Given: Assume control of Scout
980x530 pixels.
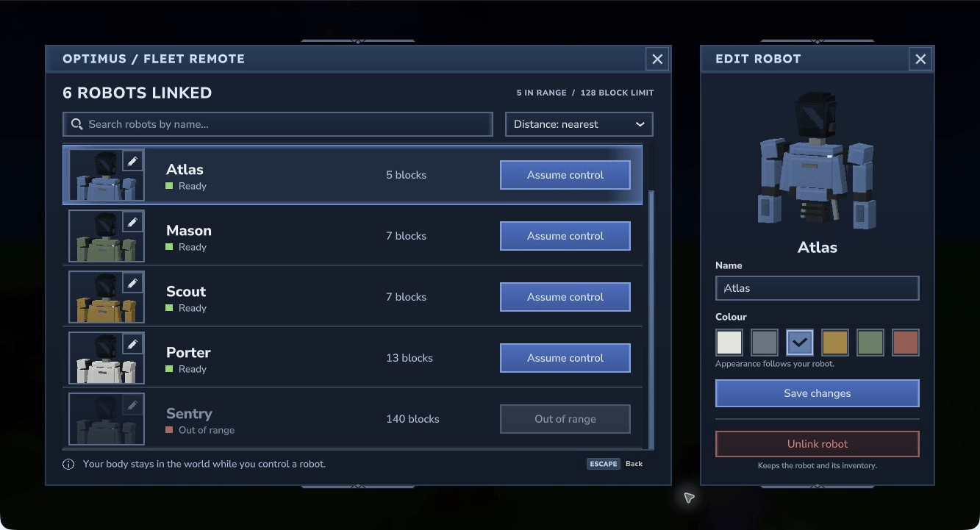Looking at the screenshot, I should 565,297.
